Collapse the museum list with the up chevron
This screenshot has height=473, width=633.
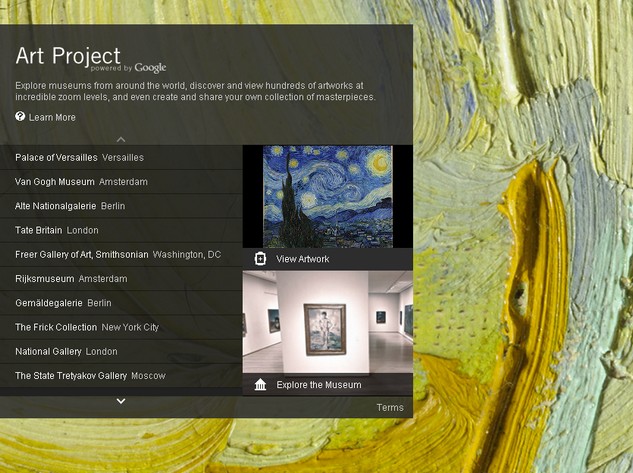click(121, 140)
